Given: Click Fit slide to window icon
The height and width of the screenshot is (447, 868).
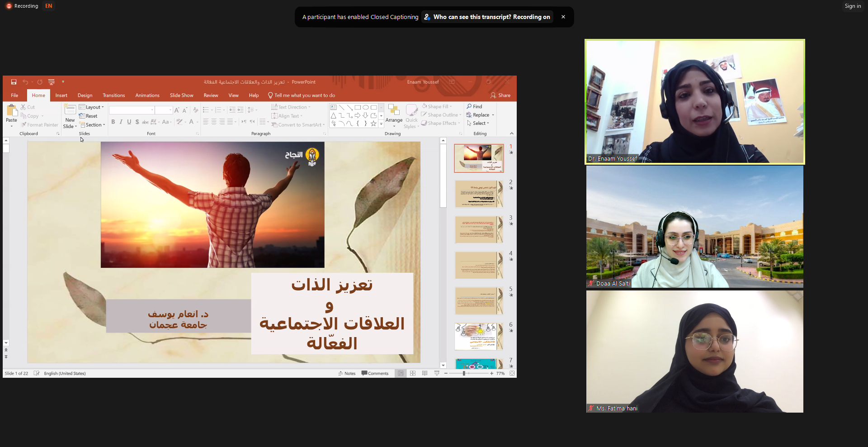Looking at the screenshot, I should coord(512,373).
